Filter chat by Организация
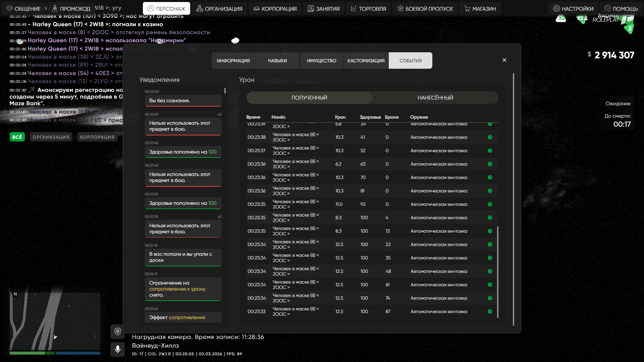 51,137
